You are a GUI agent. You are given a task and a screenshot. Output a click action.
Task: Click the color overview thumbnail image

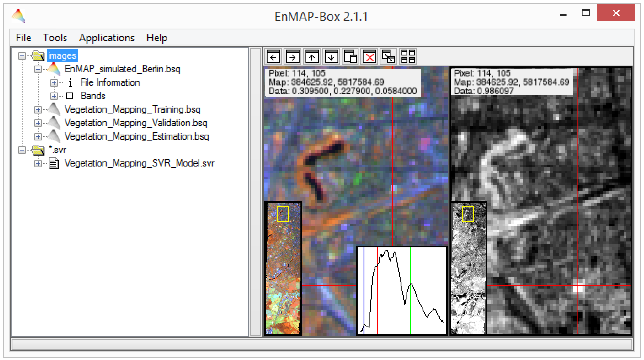(x=283, y=268)
